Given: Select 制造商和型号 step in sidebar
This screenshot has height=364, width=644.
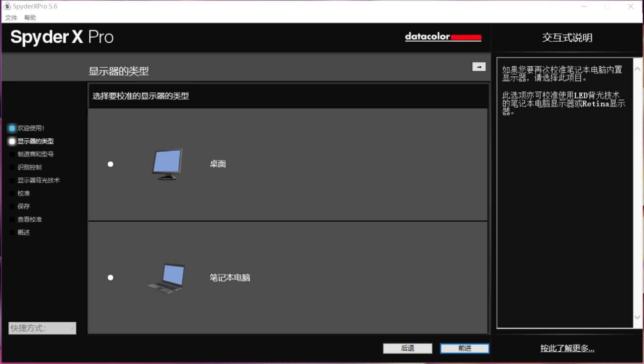Looking at the screenshot, I should tap(36, 154).
